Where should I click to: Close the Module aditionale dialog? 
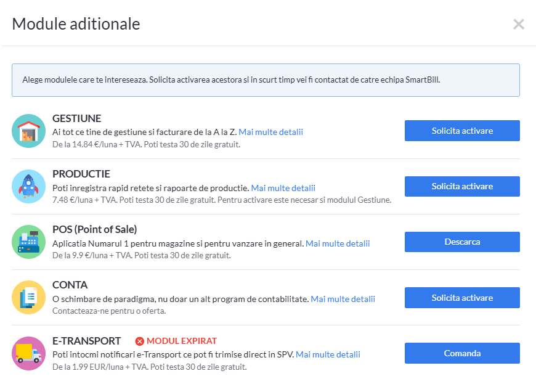519,24
